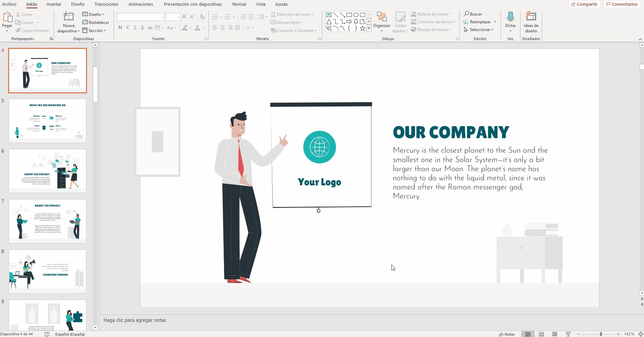This screenshot has height=337, width=644.
Task: Toggle text shadow S formatting
Action: (142, 28)
